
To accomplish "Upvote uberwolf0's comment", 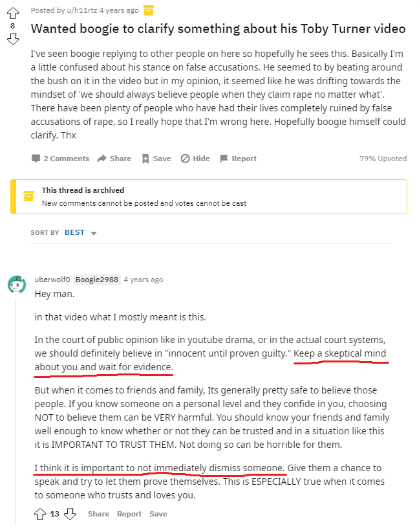I will [41, 514].
